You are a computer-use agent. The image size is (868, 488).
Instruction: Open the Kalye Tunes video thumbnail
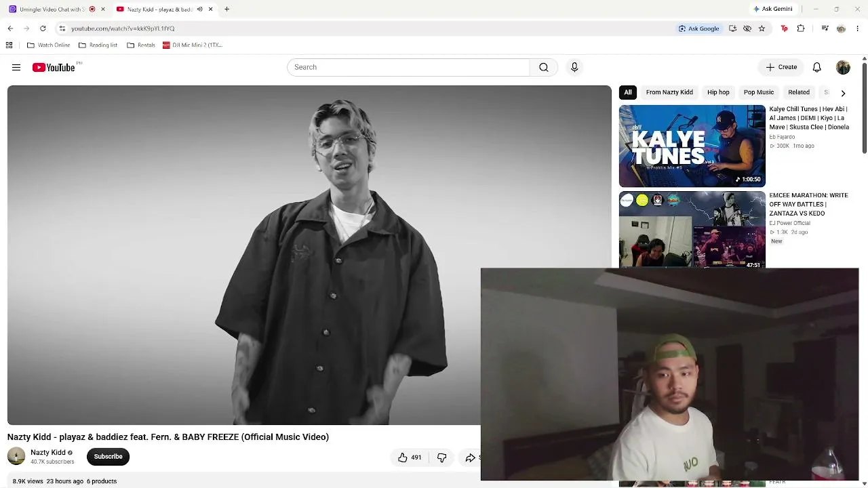(x=692, y=146)
